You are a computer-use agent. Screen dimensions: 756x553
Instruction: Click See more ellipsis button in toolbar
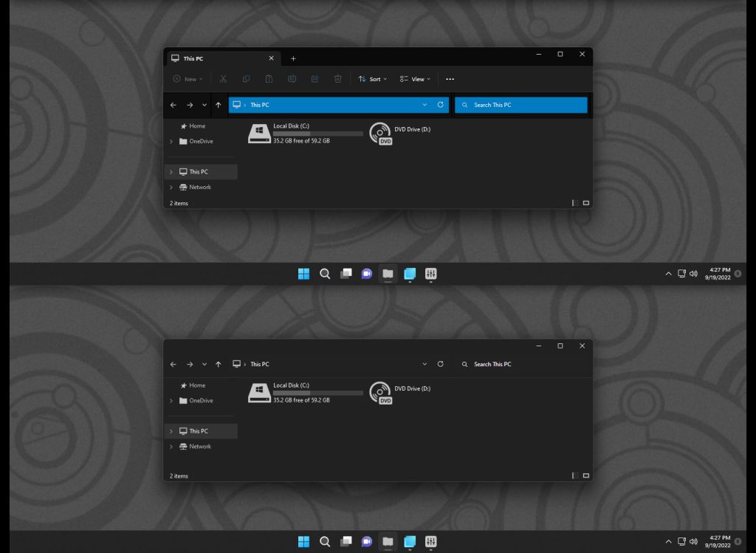(450, 79)
